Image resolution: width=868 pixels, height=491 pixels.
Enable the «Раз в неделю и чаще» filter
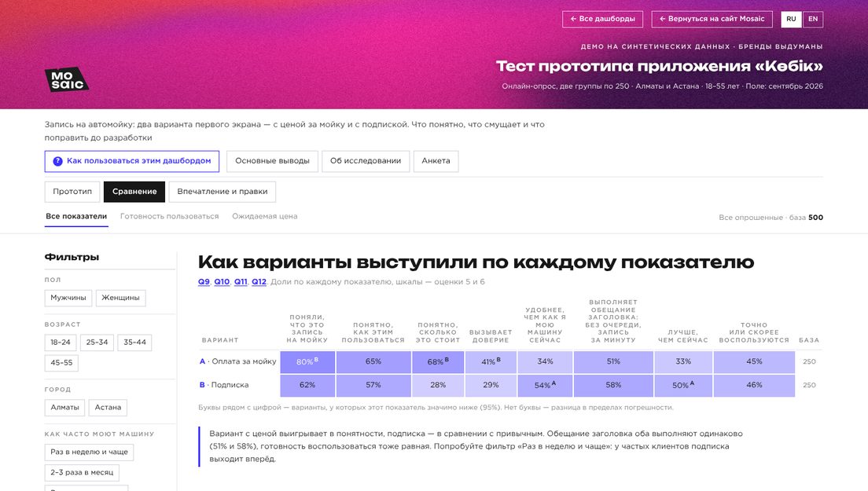(x=89, y=453)
